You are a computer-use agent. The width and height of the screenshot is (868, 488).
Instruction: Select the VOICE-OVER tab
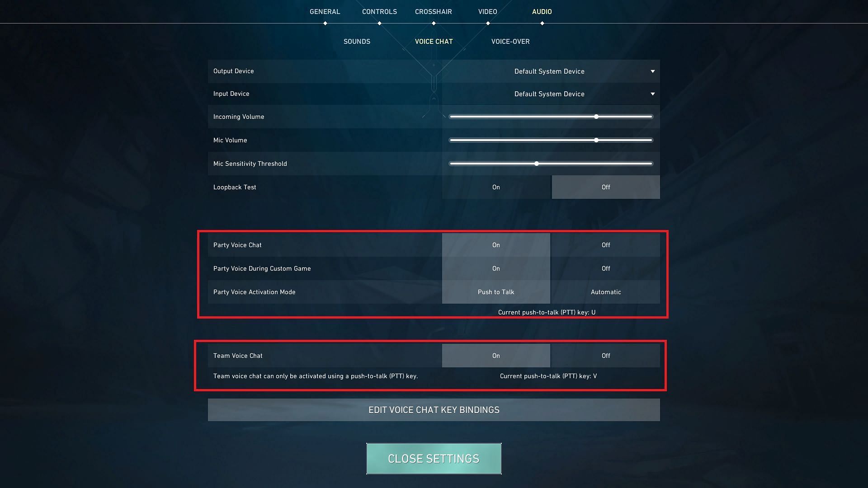point(509,41)
